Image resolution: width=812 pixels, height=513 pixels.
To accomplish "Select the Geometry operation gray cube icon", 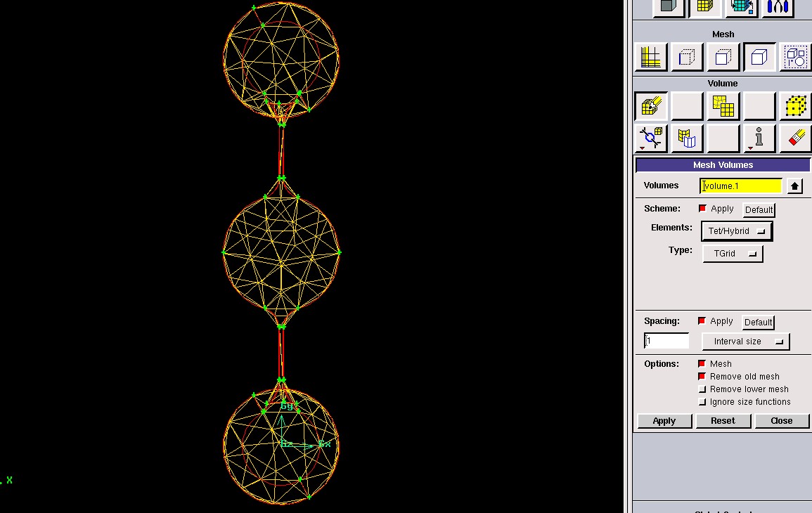I will point(669,7).
